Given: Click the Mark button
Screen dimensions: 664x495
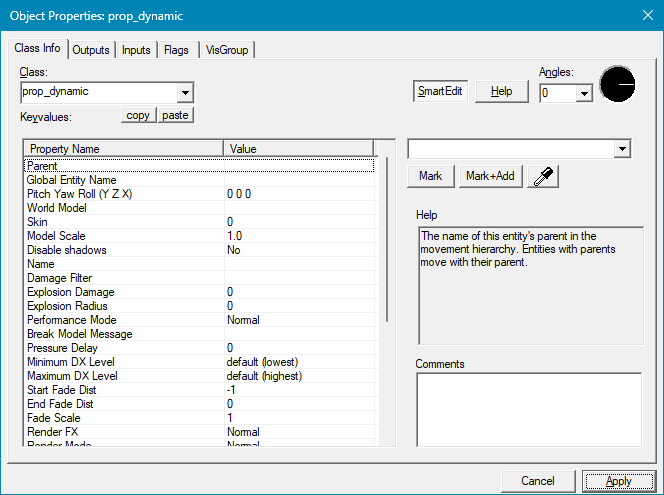Looking at the screenshot, I should (431, 176).
